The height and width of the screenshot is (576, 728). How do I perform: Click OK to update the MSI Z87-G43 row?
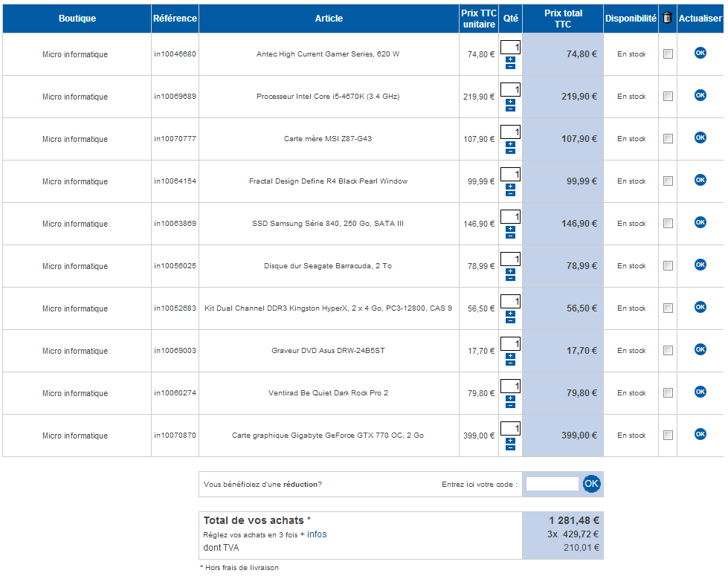click(x=700, y=137)
